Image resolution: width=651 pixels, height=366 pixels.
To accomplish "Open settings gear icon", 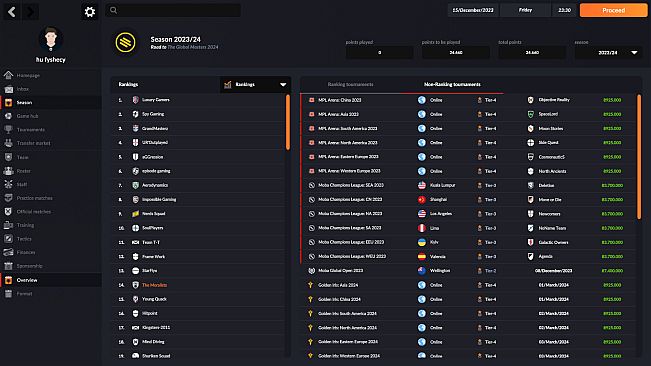I will 90,12.
